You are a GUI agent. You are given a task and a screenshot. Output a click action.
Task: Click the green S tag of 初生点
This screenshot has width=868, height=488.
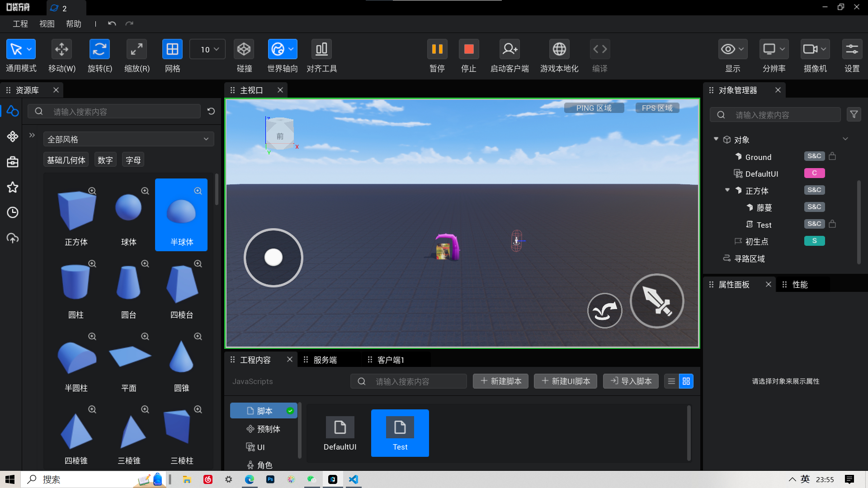click(x=815, y=241)
